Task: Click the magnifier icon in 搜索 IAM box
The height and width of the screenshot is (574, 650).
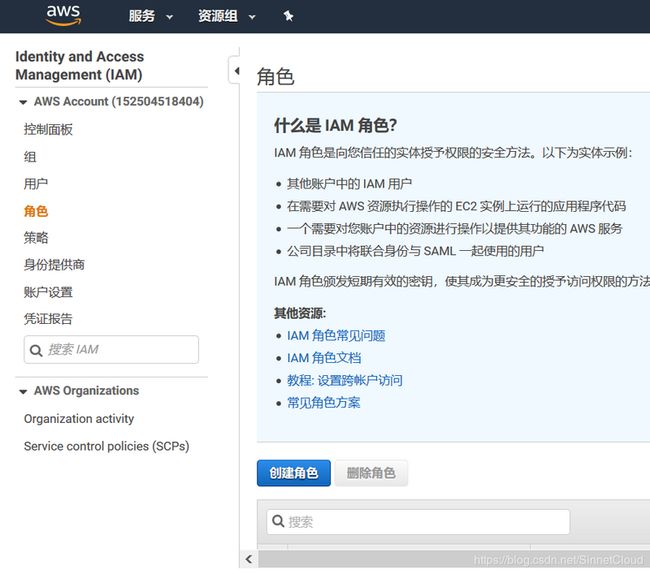Action: pyautogui.click(x=36, y=351)
